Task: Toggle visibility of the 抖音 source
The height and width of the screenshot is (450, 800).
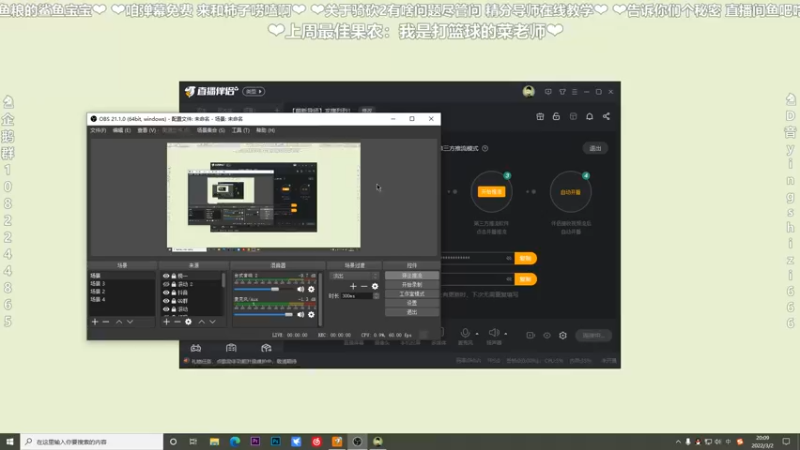Action: tap(166, 293)
